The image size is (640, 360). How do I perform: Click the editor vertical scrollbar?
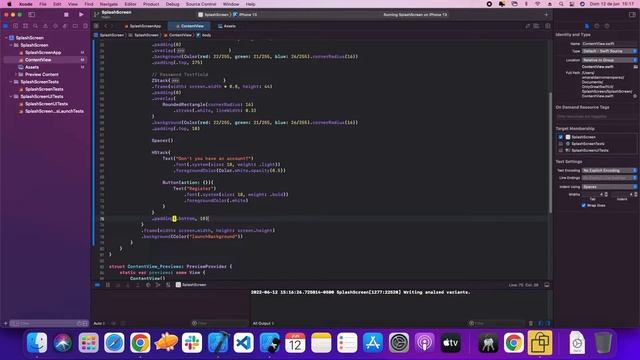[x=550, y=152]
